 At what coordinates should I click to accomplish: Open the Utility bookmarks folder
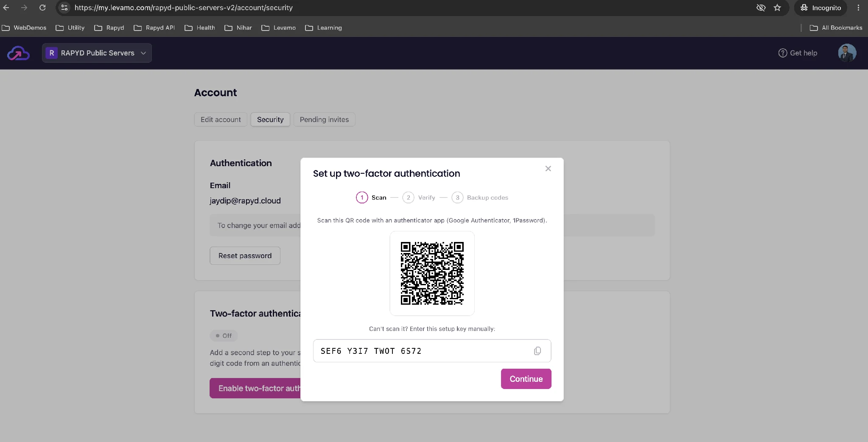pyautogui.click(x=70, y=28)
